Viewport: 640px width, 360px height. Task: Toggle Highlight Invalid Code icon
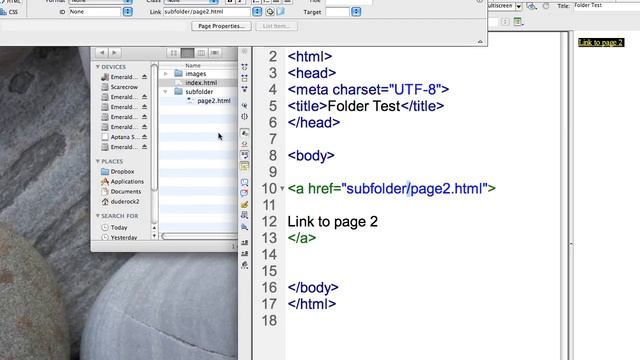click(244, 144)
